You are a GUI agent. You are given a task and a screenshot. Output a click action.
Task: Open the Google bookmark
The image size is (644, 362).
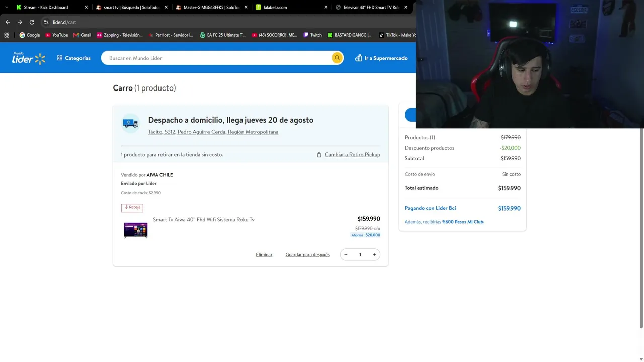[30, 35]
